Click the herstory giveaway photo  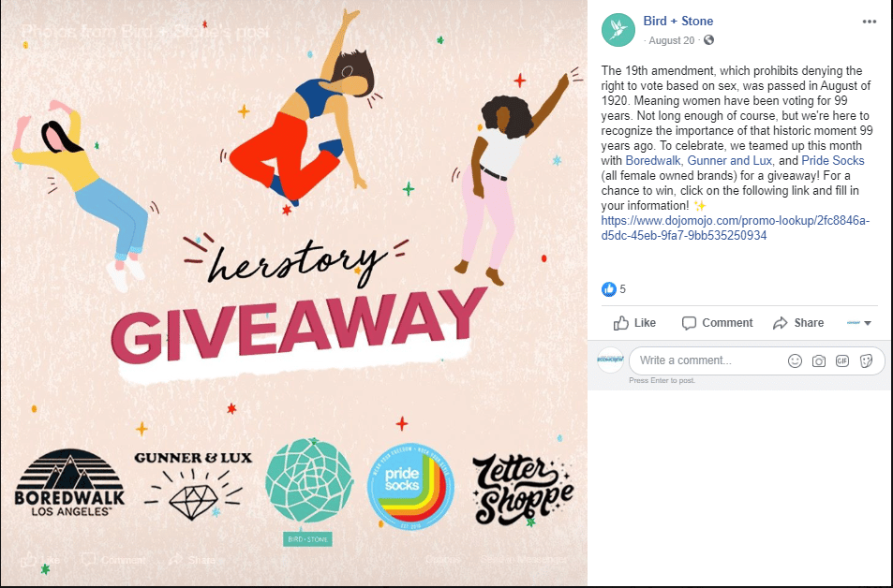(294, 294)
